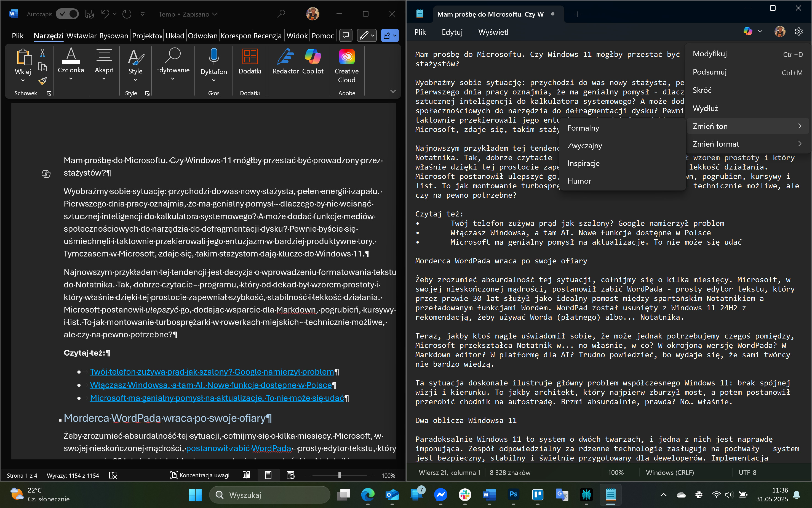Screen dimensions: 812x508
Task: Click the Word zoom slider handle
Action: [340, 475]
